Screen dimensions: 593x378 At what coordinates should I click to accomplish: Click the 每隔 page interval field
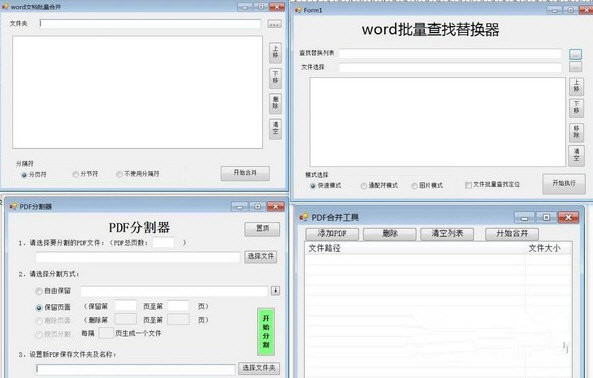[106, 333]
